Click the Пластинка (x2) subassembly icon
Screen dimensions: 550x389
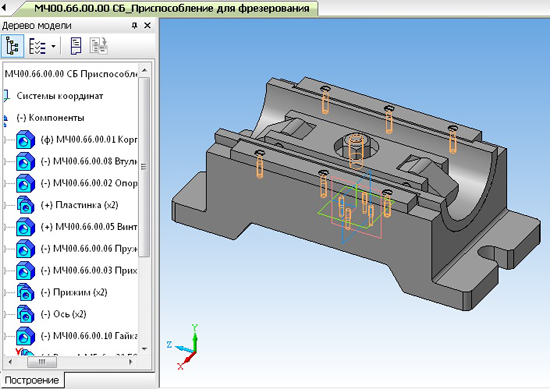pyautogui.click(x=26, y=205)
